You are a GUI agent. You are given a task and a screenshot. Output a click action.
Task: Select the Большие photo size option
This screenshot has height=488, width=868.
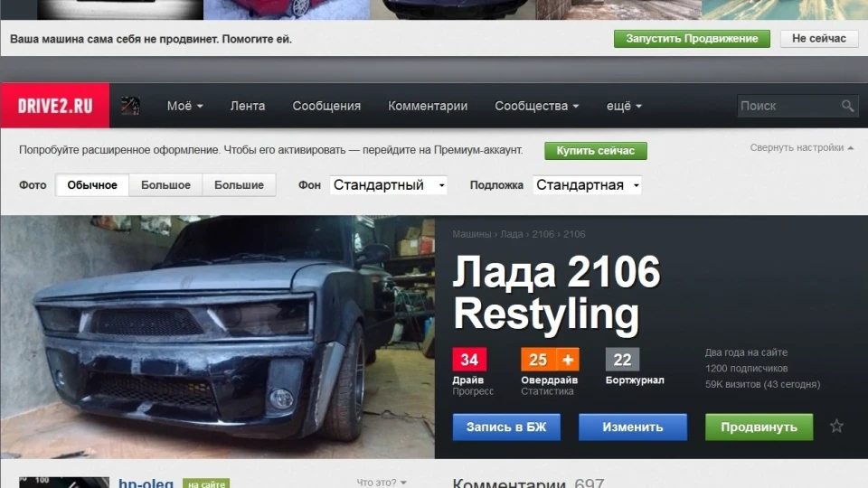(x=239, y=184)
